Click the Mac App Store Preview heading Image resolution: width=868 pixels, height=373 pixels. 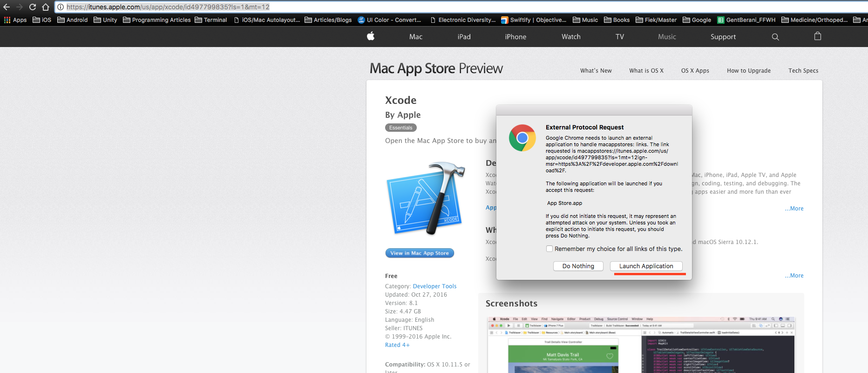[436, 68]
